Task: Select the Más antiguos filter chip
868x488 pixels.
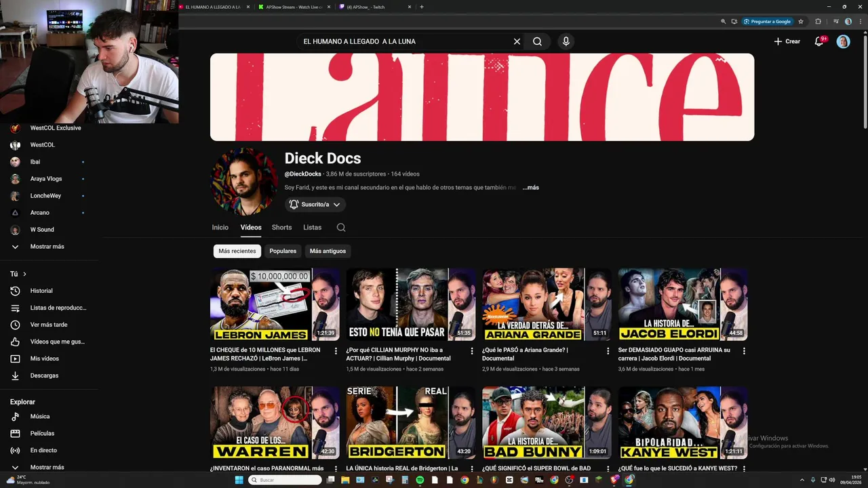Action: [x=328, y=251]
